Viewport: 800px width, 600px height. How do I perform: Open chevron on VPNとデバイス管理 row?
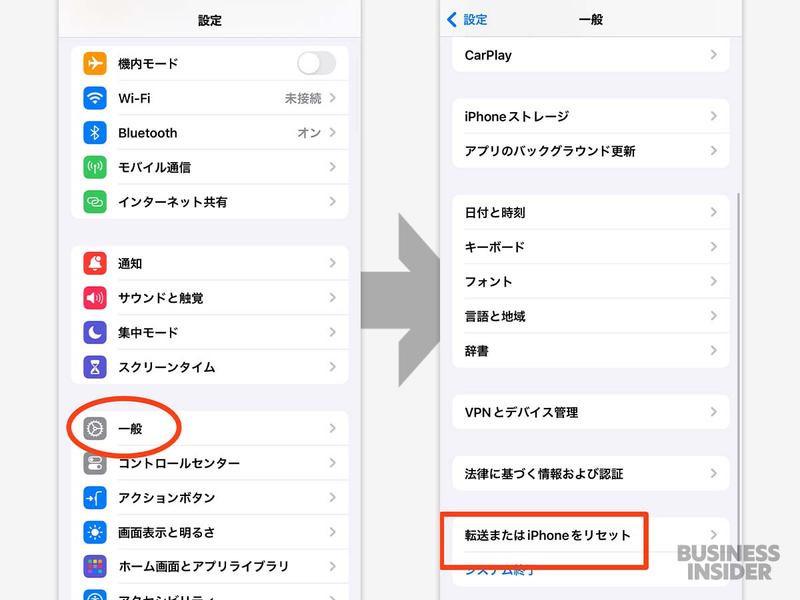pyautogui.click(x=714, y=412)
